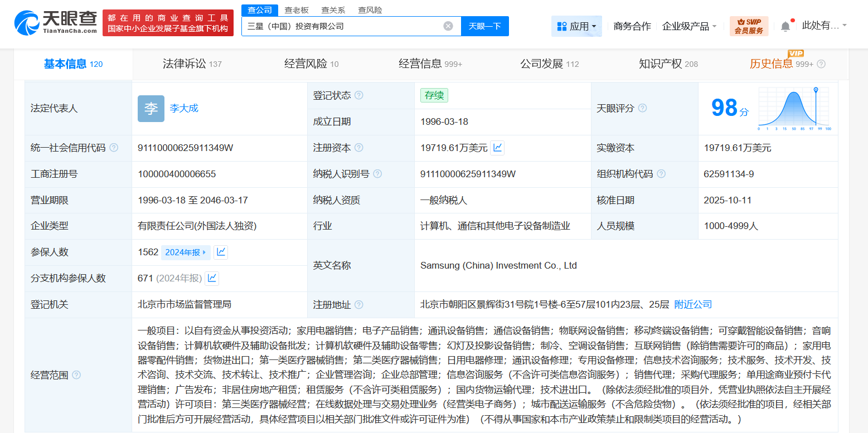The image size is (868, 433).
Task: View the 参保人数 chart icon
Action: pyautogui.click(x=220, y=252)
